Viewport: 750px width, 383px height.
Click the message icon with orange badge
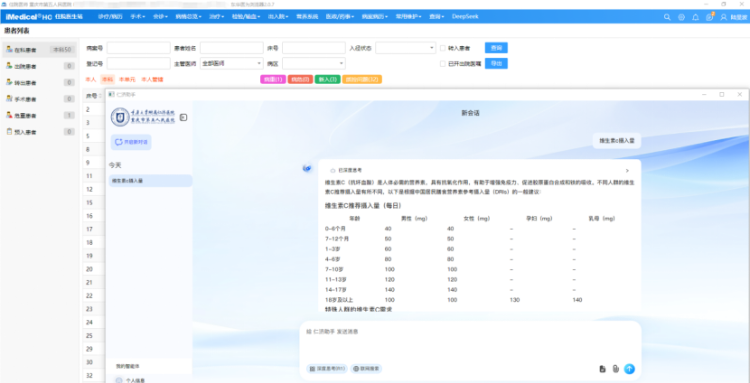(710, 17)
